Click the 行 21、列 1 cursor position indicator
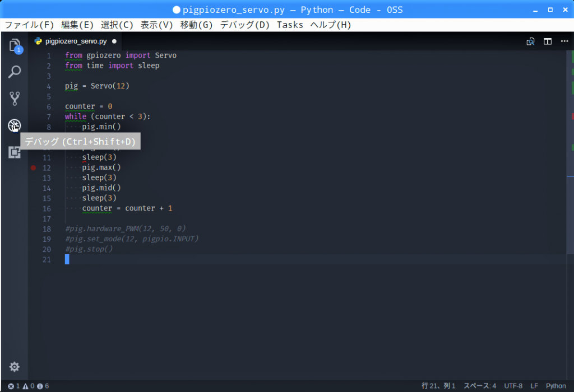This screenshot has height=392, width=574. (438, 386)
